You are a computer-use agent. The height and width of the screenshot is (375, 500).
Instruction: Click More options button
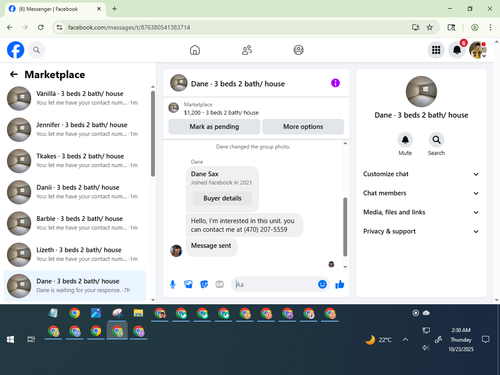click(x=303, y=127)
